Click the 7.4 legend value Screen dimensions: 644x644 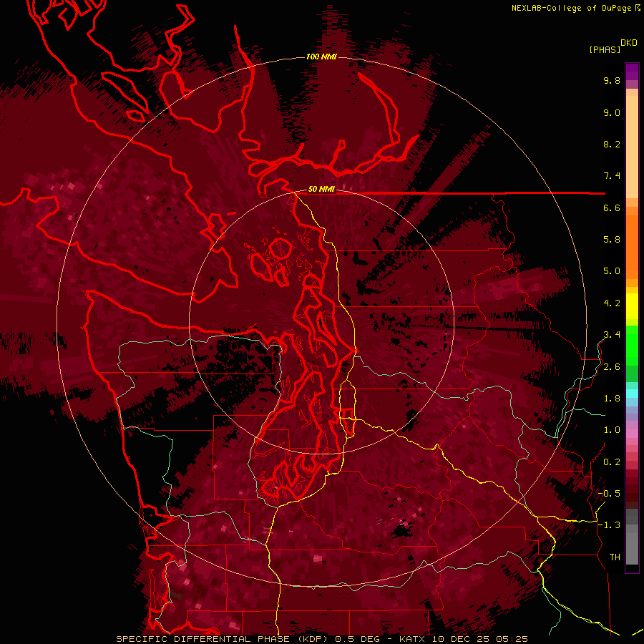[612, 176]
